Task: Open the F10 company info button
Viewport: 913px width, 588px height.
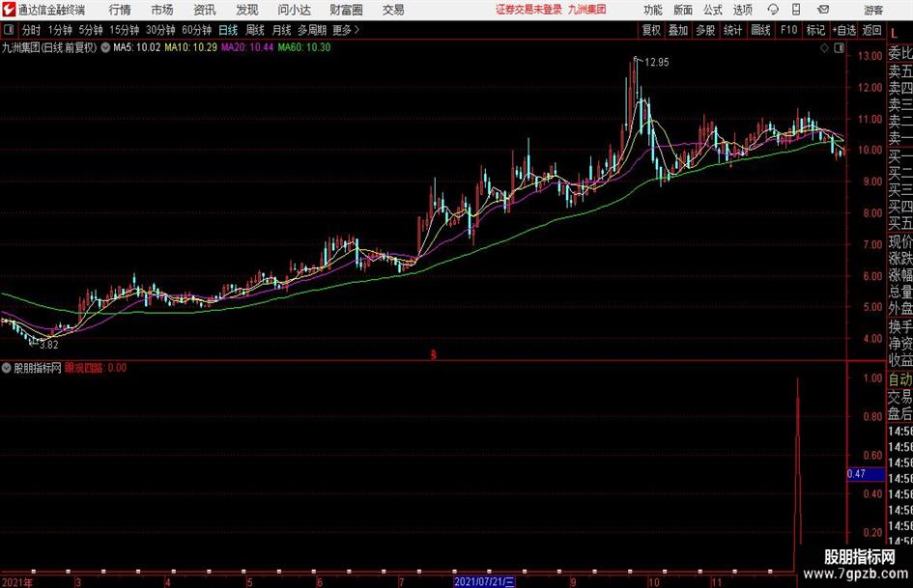Action: click(x=788, y=30)
